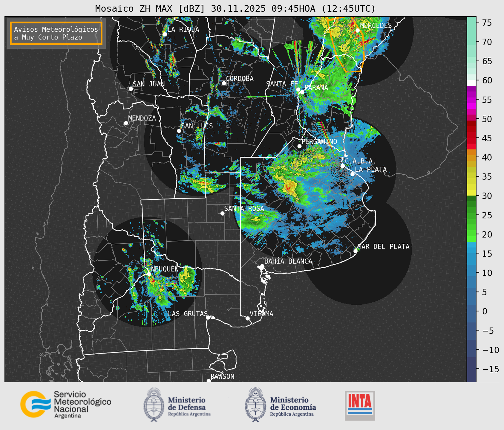
Task: Click the MENDOZA label text
Action: point(142,118)
